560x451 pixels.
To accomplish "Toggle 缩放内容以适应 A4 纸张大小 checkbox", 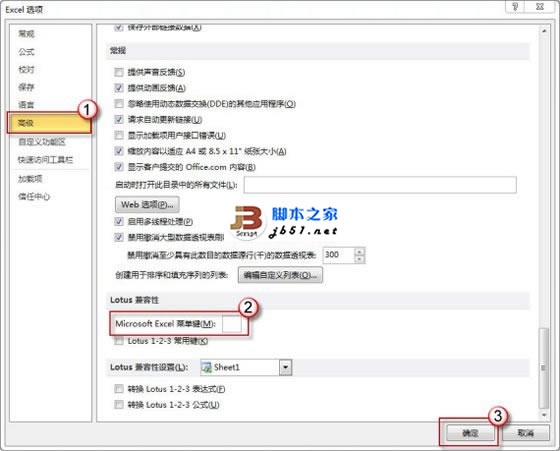I will point(119,151).
